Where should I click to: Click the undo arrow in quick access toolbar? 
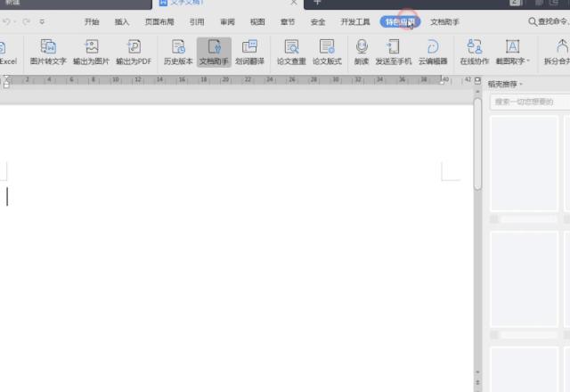[6, 21]
